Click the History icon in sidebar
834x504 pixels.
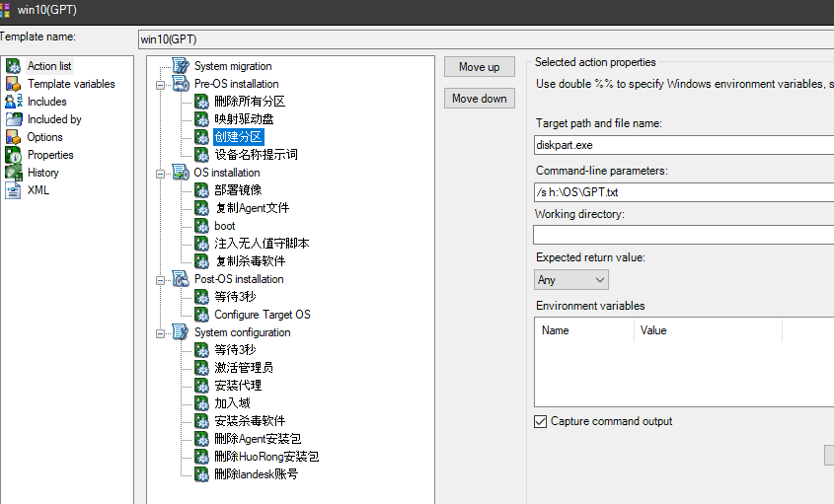(x=13, y=173)
